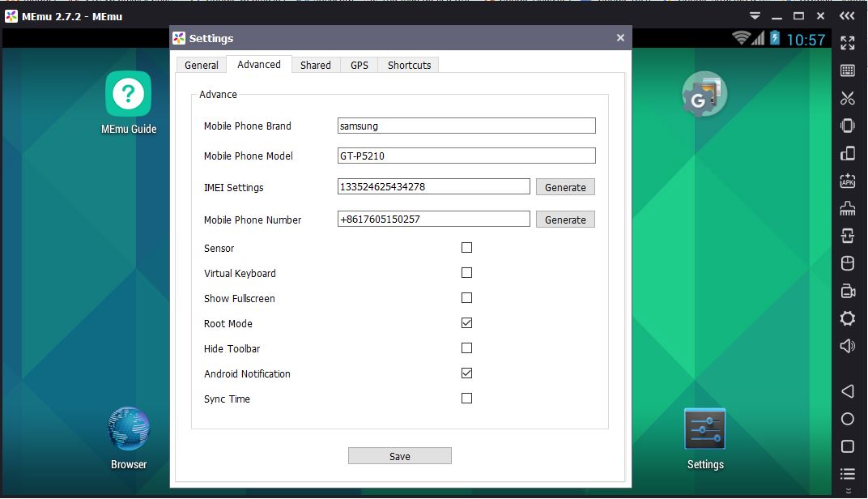Image resolution: width=868 pixels, height=499 pixels.
Task: Take a screenshot with the scissors icon
Action: [x=847, y=98]
